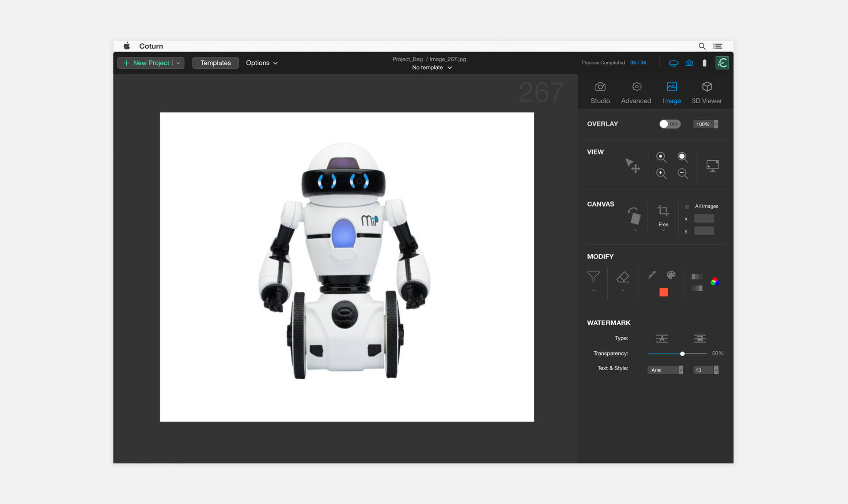848x504 pixels.
Task: Click the actual-size magnifier with filled circle
Action: pyautogui.click(x=683, y=157)
